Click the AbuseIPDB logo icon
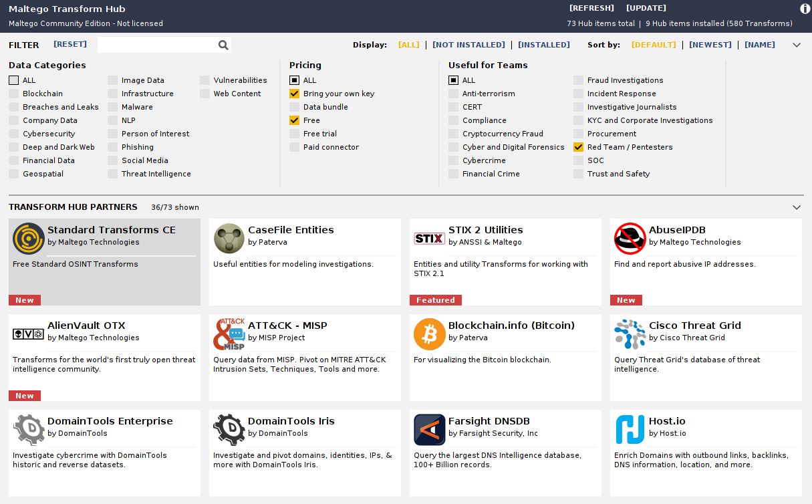Viewport: 812px width, 504px height. point(630,239)
